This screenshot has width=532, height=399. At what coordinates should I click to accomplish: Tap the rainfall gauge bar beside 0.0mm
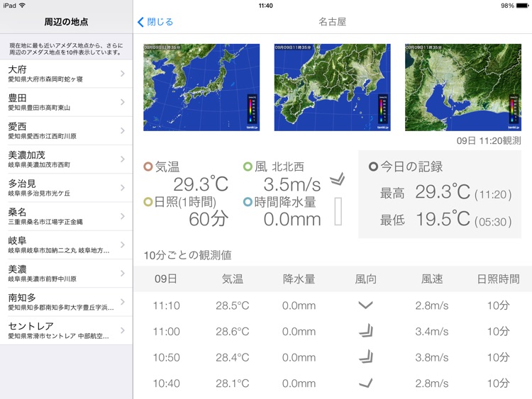338,211
